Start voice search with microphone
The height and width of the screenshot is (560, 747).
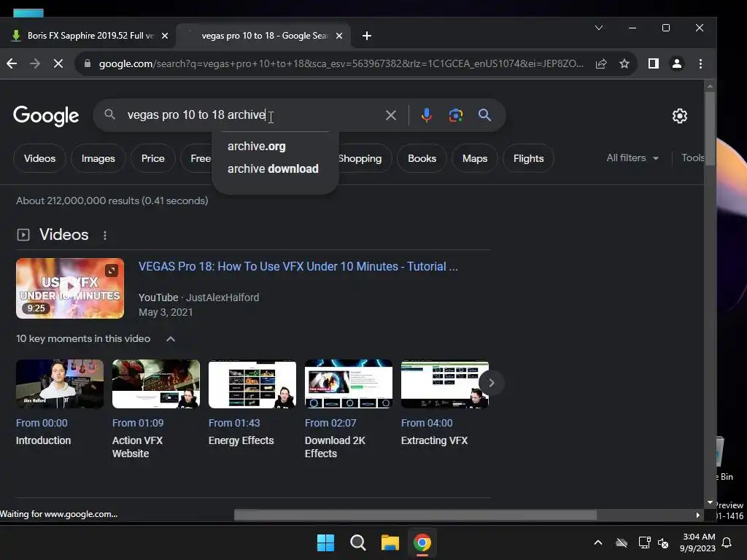click(x=426, y=114)
